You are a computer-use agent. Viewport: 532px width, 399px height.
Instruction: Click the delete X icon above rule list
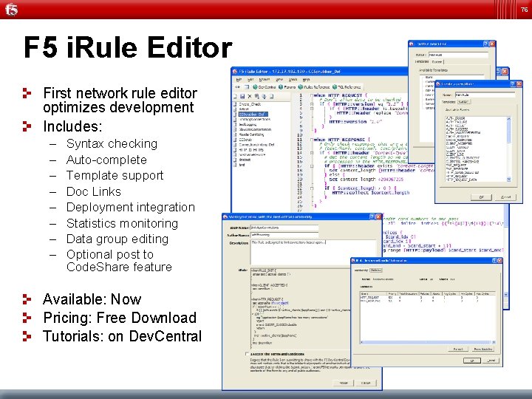pyautogui.click(x=250, y=96)
